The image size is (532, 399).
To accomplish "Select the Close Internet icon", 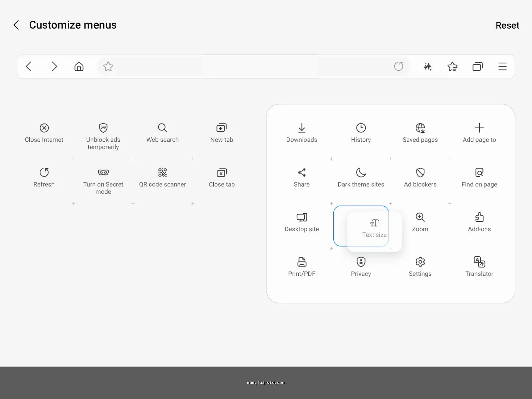I will pos(44,128).
